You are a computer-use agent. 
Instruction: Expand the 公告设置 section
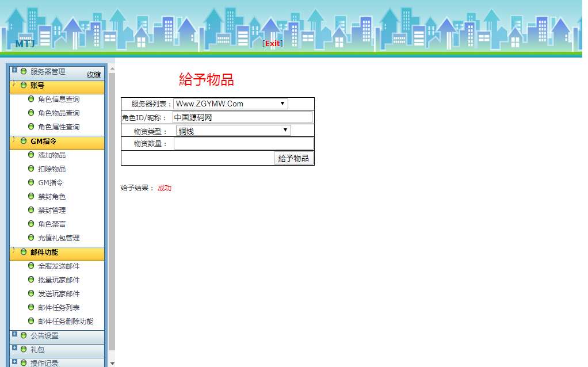[x=15, y=335]
